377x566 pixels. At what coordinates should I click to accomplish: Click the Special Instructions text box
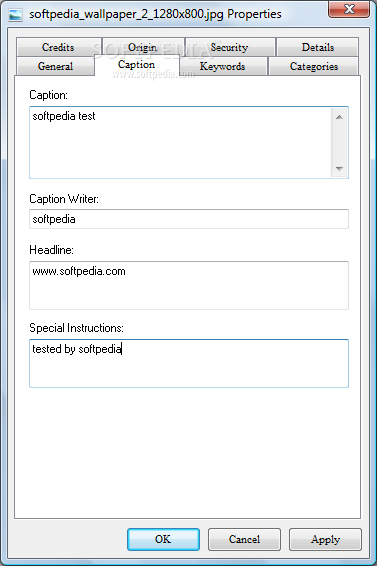189,363
